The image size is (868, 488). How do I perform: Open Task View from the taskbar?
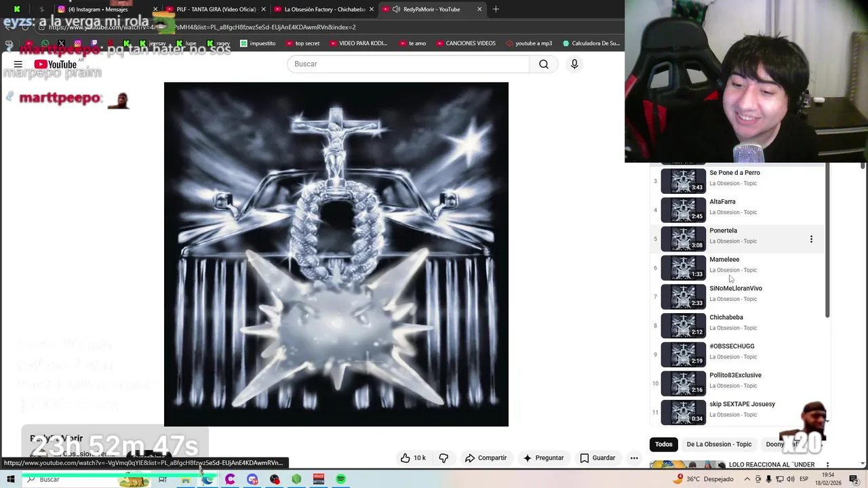tap(163, 479)
